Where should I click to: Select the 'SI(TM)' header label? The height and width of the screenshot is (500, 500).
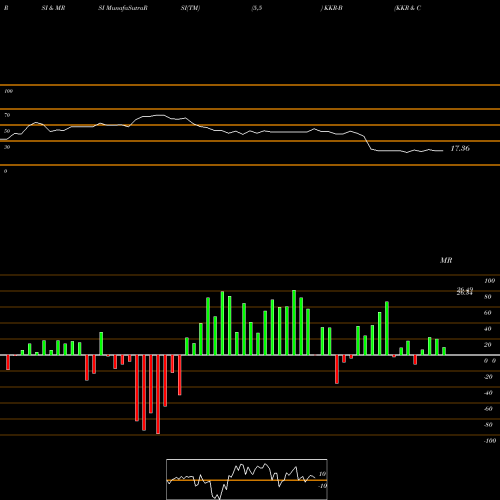[x=190, y=8]
